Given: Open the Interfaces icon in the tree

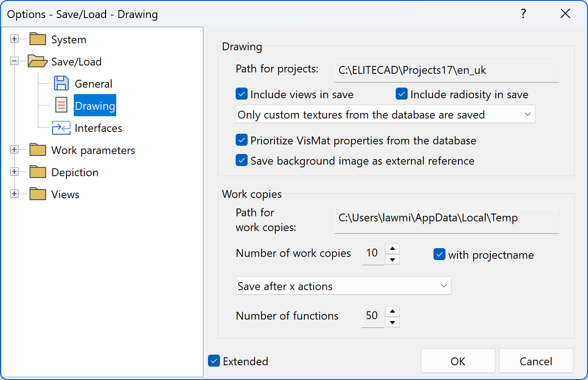Looking at the screenshot, I should click(x=61, y=128).
